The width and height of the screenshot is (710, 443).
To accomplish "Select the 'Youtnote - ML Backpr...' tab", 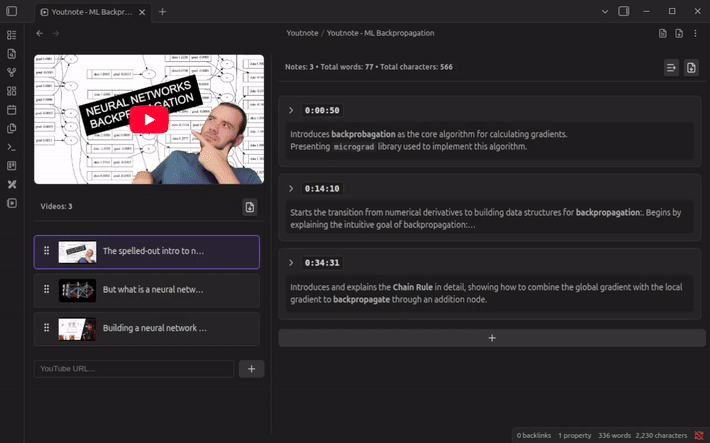I will pyautogui.click(x=92, y=12).
